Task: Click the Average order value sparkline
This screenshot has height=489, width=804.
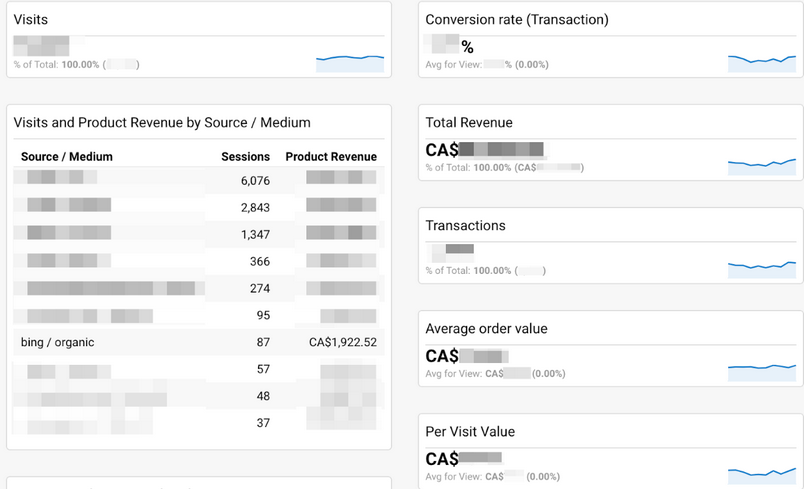Action: coord(762,371)
